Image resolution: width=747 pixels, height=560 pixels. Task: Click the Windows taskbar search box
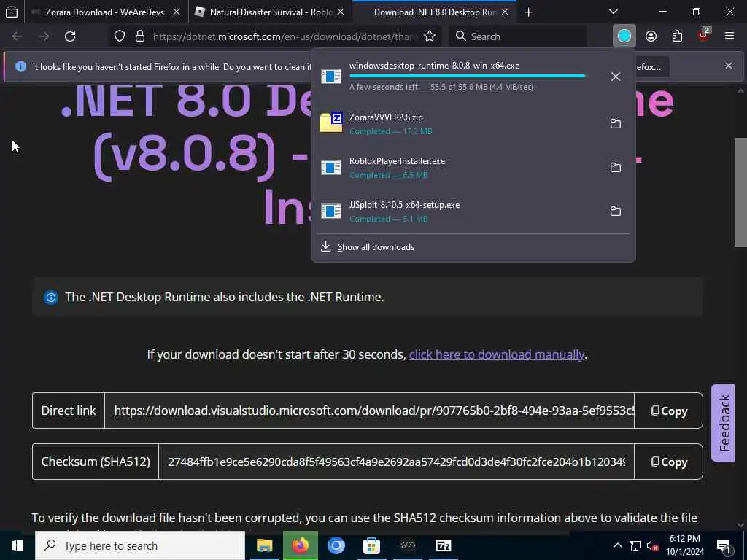pyautogui.click(x=140, y=545)
